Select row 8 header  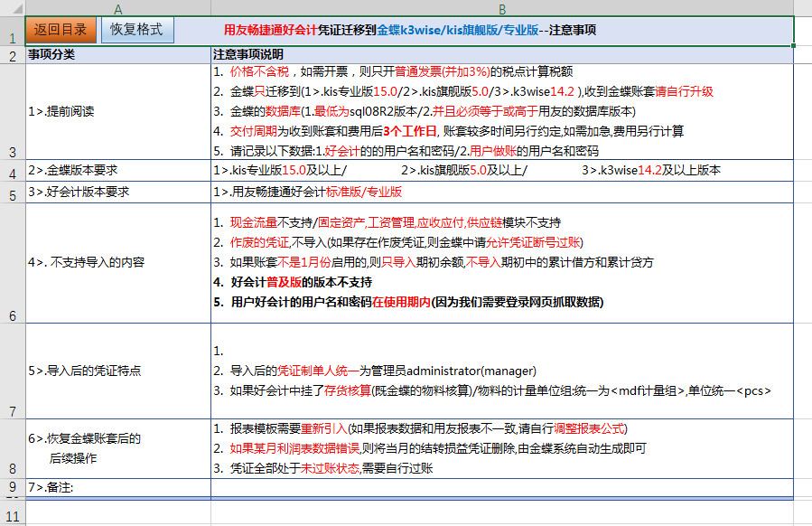(x=12, y=468)
